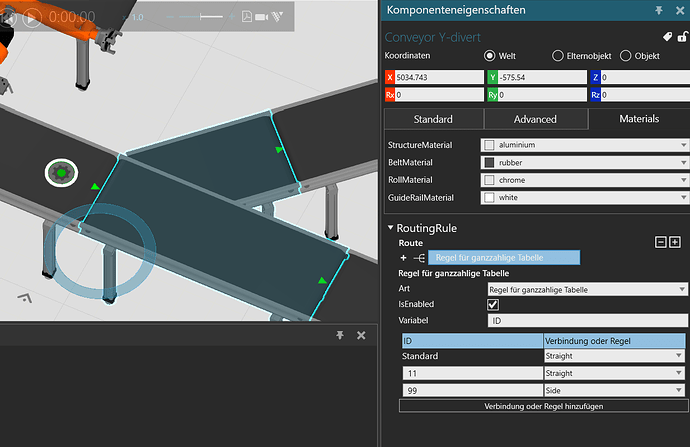The width and height of the screenshot is (690, 447).
Task: Start the simulation with the play button
Action: coord(32,18)
